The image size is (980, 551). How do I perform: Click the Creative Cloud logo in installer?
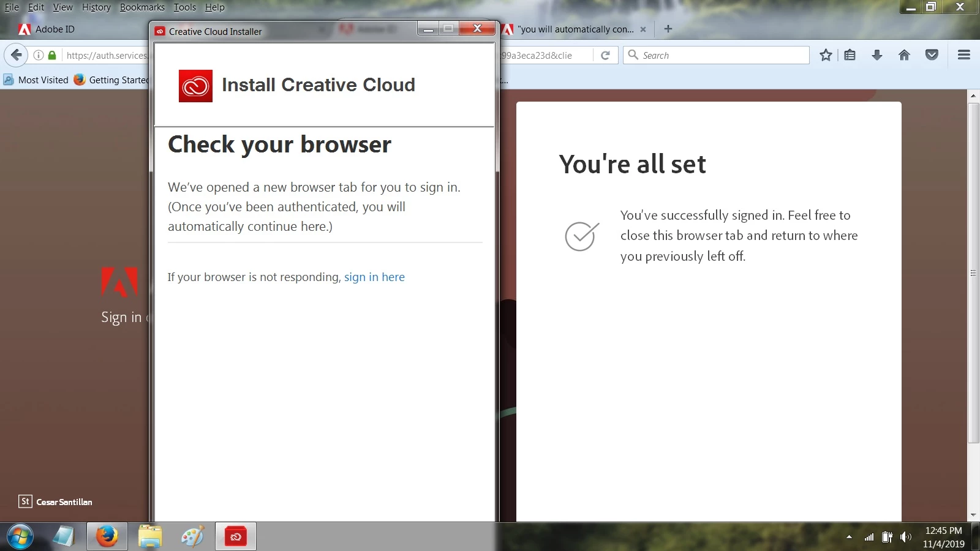click(x=195, y=86)
